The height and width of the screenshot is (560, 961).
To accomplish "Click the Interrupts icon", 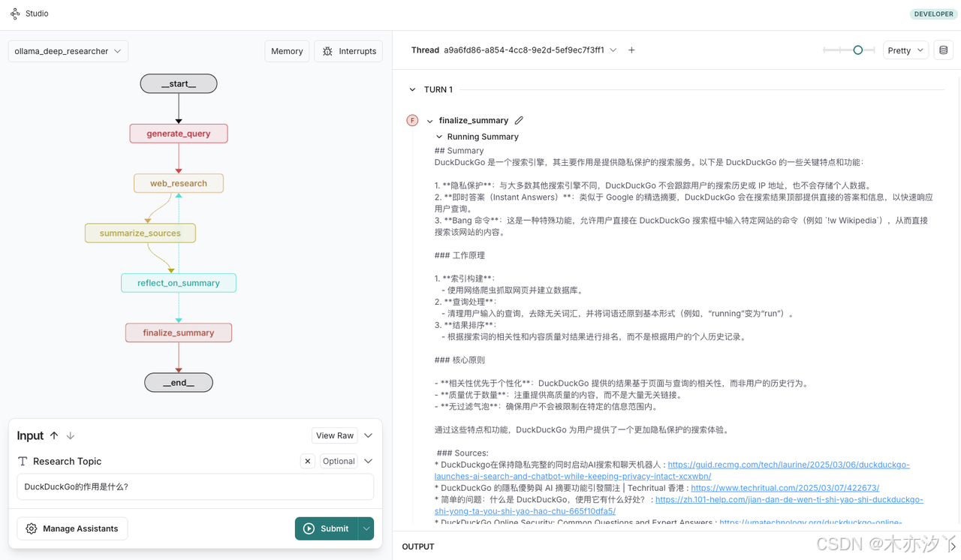I will coord(327,50).
